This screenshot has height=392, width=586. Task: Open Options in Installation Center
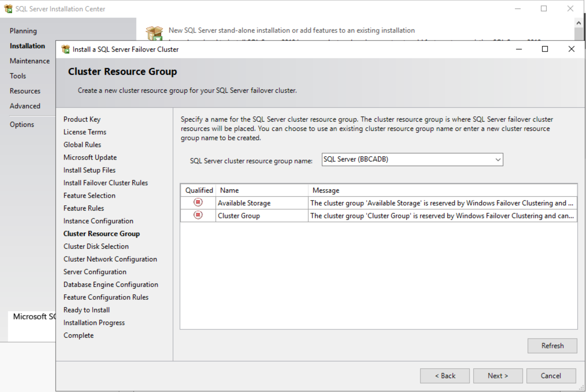point(22,125)
